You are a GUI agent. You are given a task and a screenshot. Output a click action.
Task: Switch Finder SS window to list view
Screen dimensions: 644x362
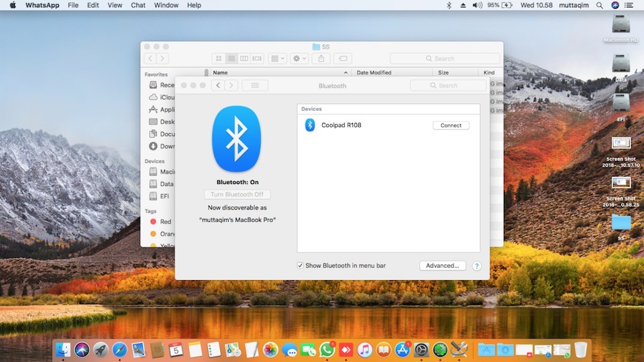(231, 58)
